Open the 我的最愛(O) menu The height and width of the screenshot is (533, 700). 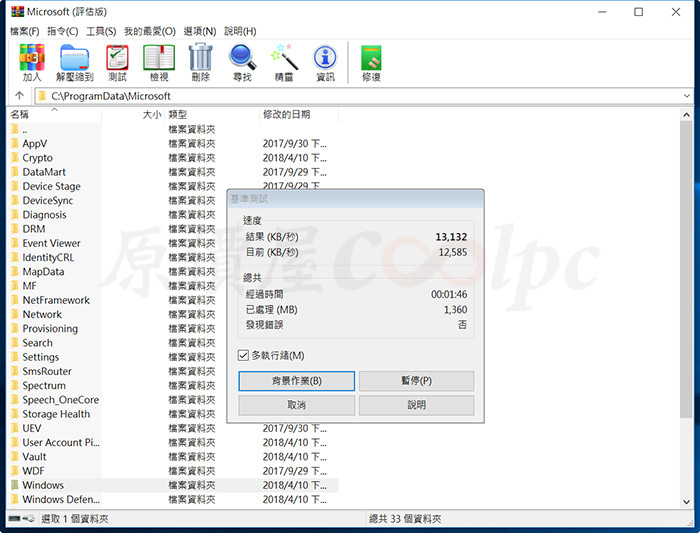150,31
